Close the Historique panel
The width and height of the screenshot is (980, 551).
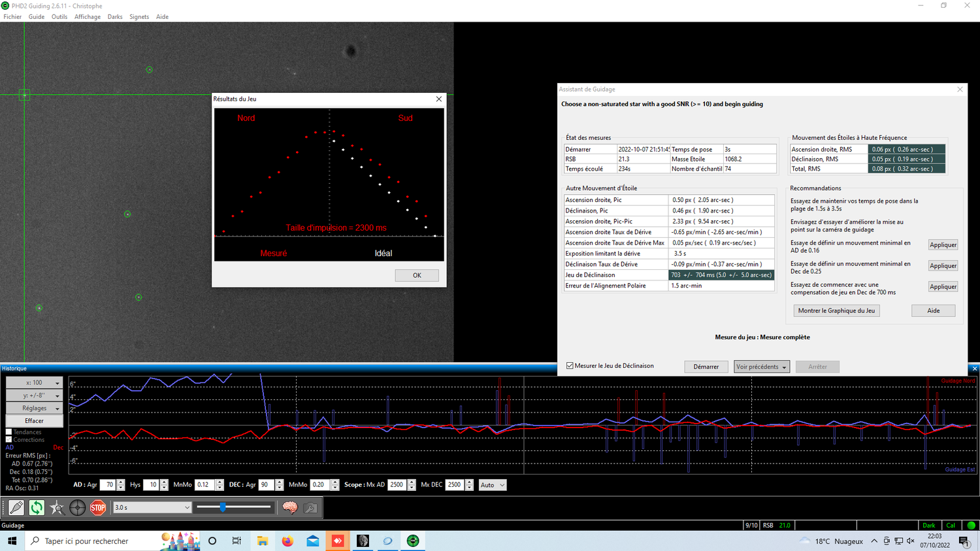974,369
